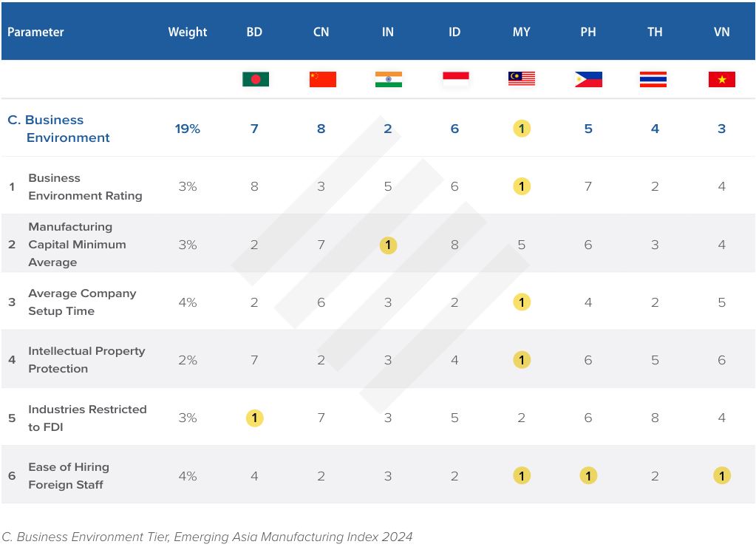Select the Parameter column header
The height and width of the screenshot is (547, 756).
(x=35, y=32)
